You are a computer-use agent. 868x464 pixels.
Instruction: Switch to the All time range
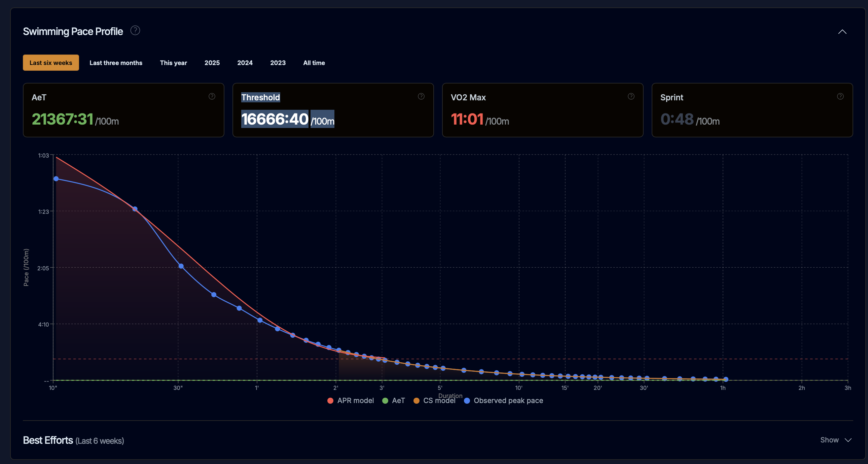(x=314, y=63)
